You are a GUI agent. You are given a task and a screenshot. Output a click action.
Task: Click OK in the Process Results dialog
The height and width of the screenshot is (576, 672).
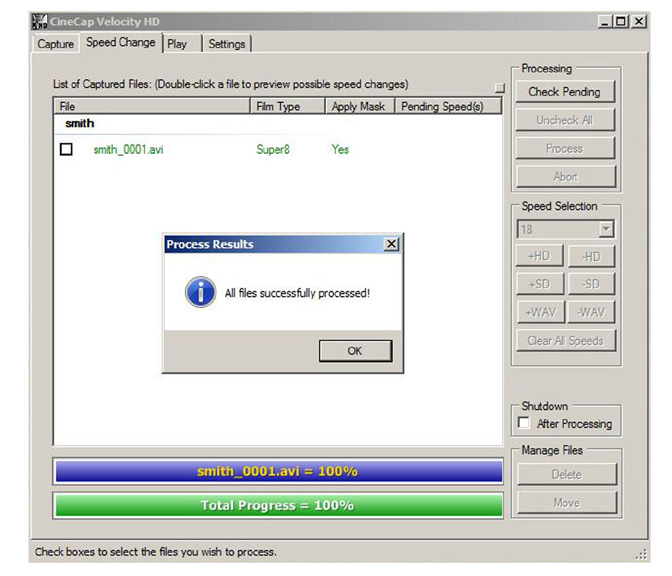click(x=355, y=351)
